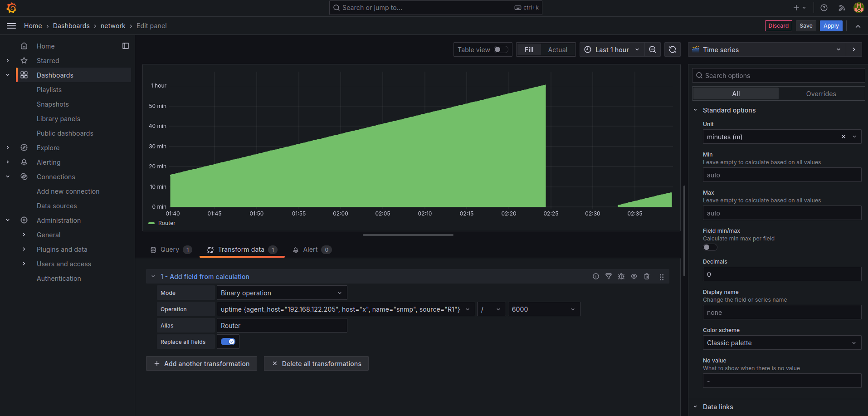Click Delete all transformations button
This screenshot has height=416, width=868.
(x=316, y=363)
